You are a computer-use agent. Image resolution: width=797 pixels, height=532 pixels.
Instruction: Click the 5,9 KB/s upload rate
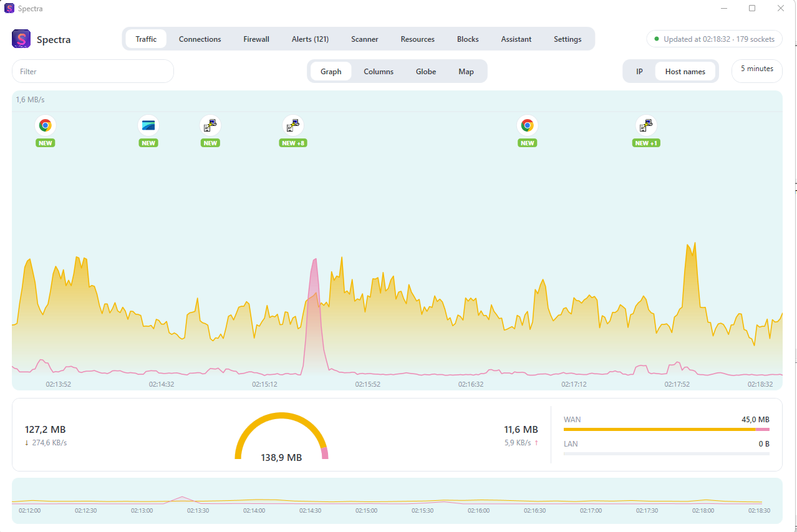point(518,443)
